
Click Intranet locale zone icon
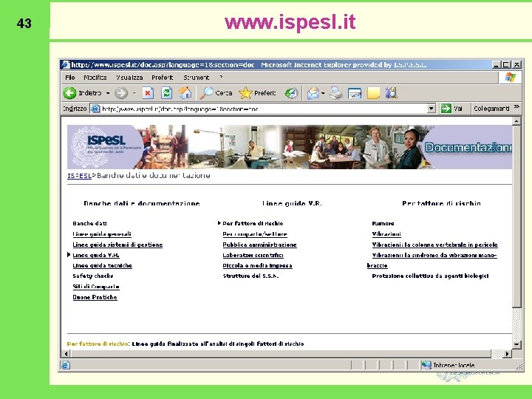click(x=426, y=365)
